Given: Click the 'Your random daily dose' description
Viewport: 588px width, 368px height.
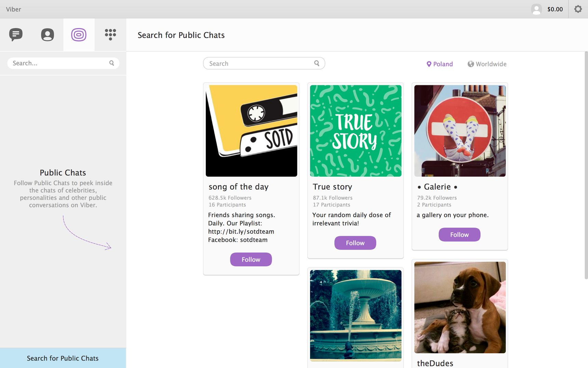Looking at the screenshot, I should click(351, 219).
